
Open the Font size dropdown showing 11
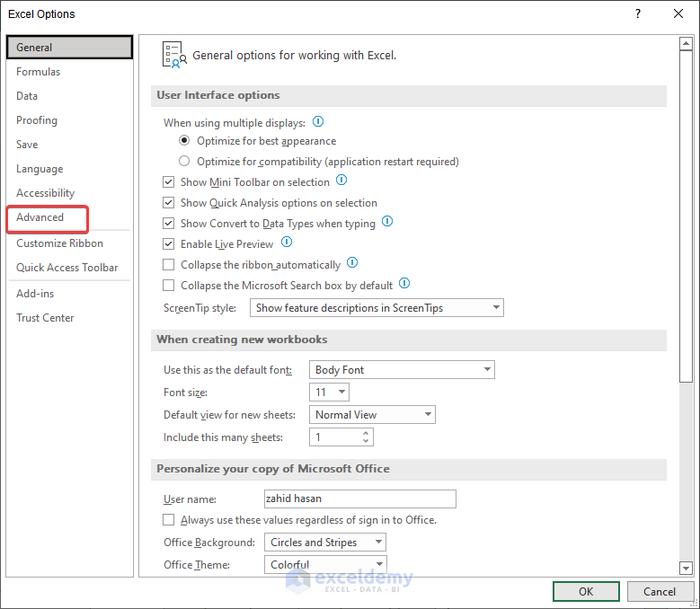tap(329, 393)
